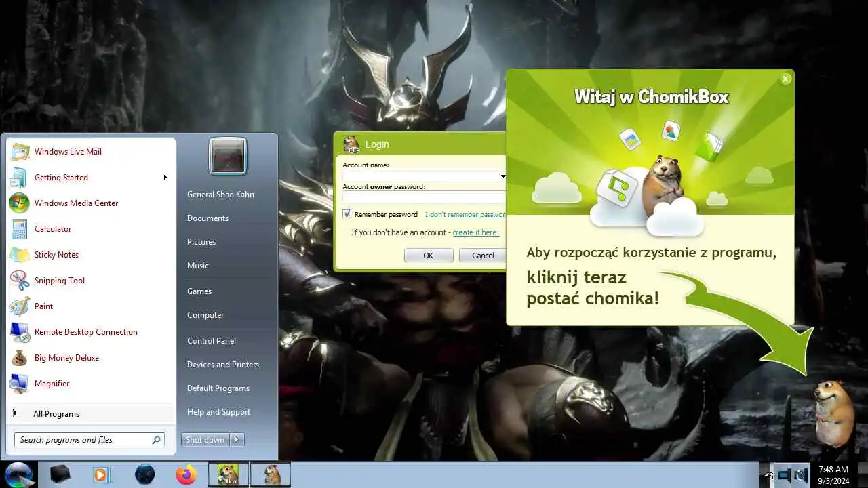Viewport: 868px width, 488px height.
Task: Click the hamster icon in Login title bar
Action: tap(351, 144)
